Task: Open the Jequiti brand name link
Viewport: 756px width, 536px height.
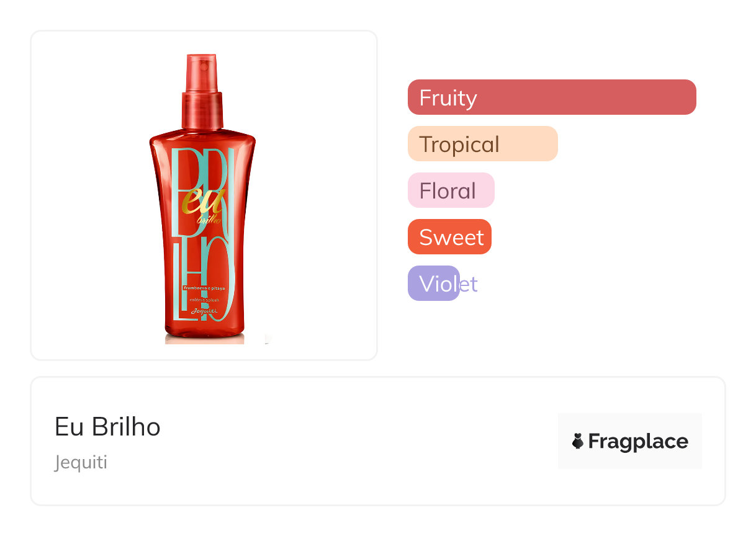Action: pos(81,462)
